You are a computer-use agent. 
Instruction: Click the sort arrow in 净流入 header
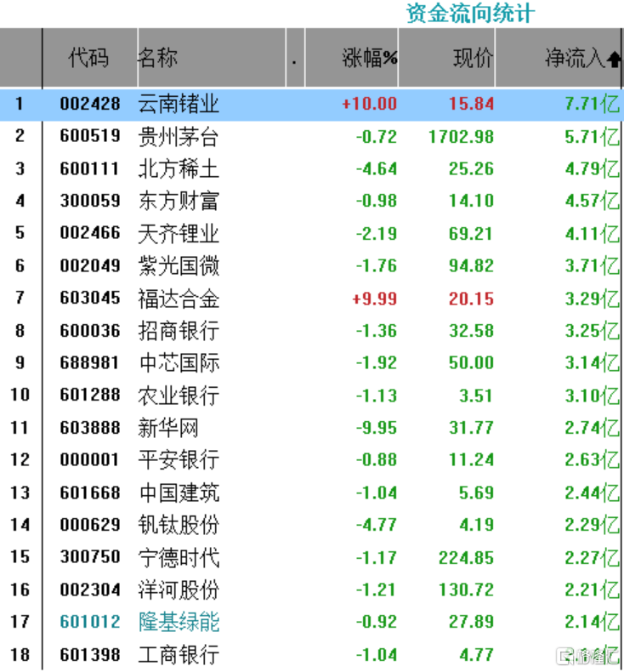614,59
